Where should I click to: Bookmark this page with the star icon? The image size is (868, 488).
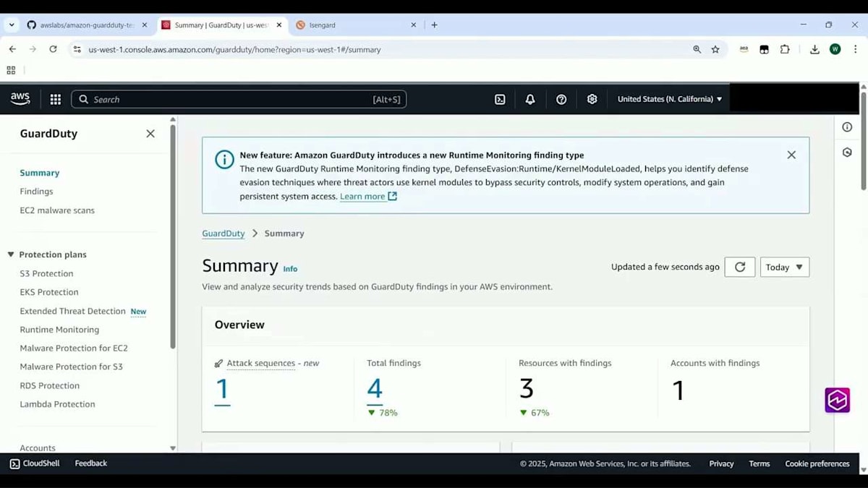click(715, 49)
